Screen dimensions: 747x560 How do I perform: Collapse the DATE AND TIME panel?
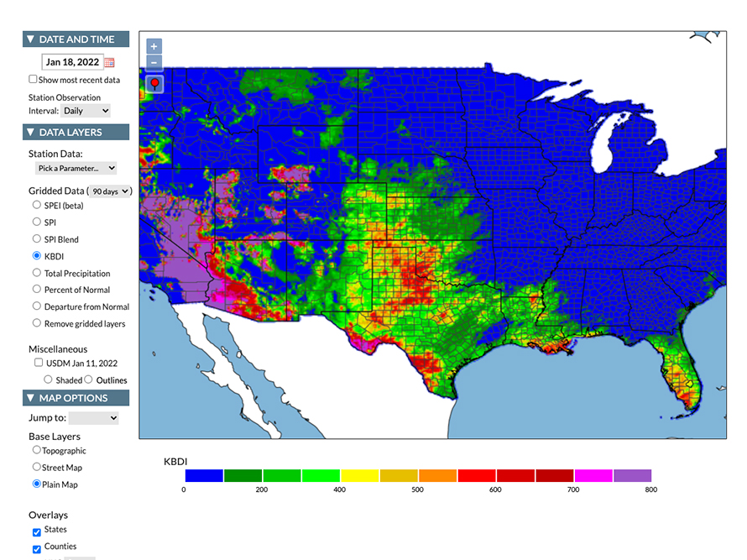click(x=29, y=39)
